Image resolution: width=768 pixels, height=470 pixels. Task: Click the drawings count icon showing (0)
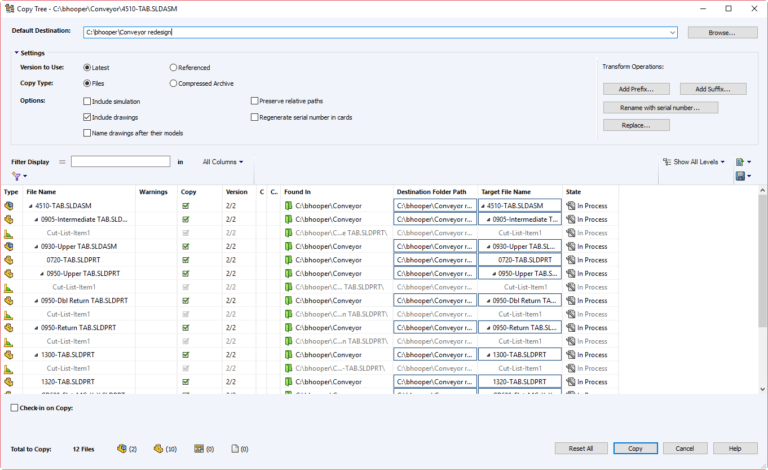click(199, 448)
